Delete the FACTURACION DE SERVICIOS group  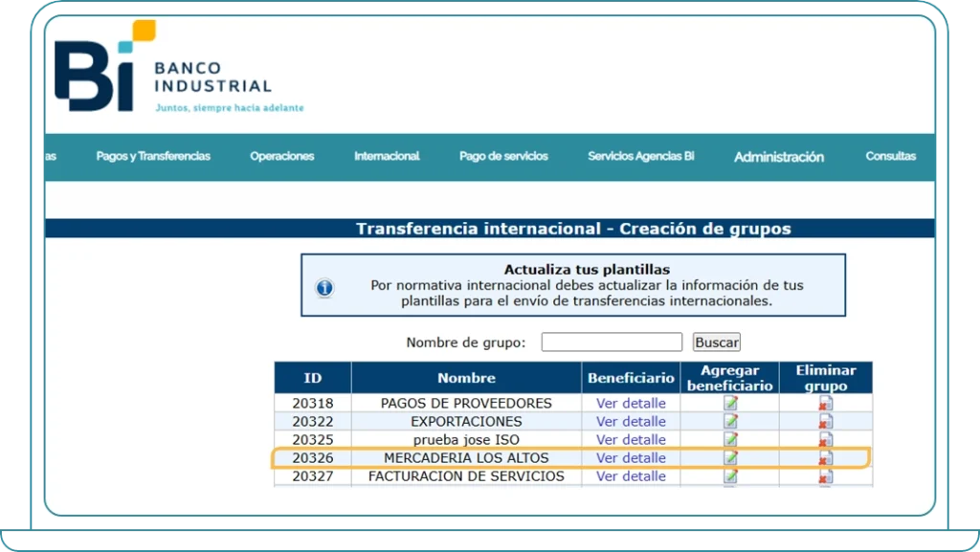click(x=825, y=475)
